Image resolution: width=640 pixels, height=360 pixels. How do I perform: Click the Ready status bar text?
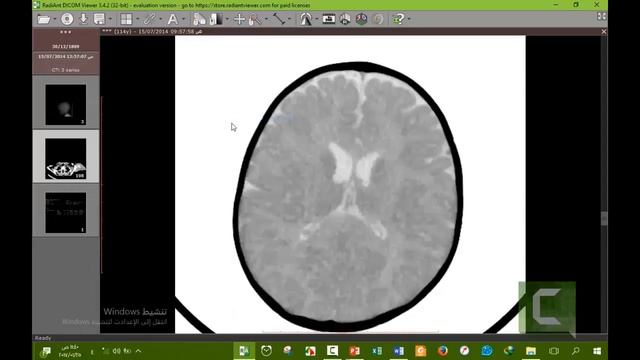(43, 338)
